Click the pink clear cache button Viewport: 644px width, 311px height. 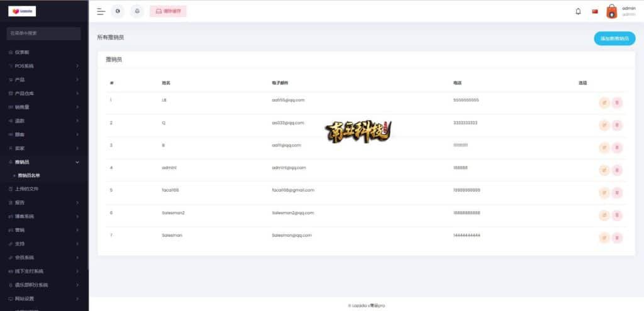168,11
